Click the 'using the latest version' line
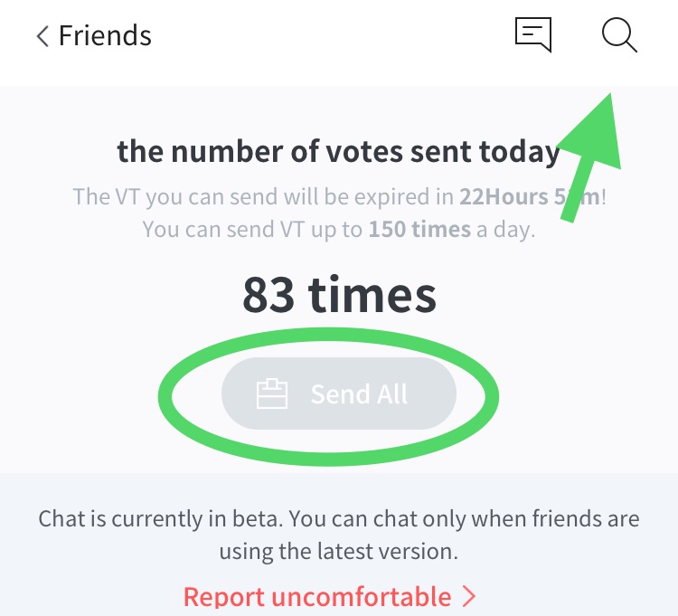Image resolution: width=678 pixels, height=616 pixels. [x=339, y=551]
